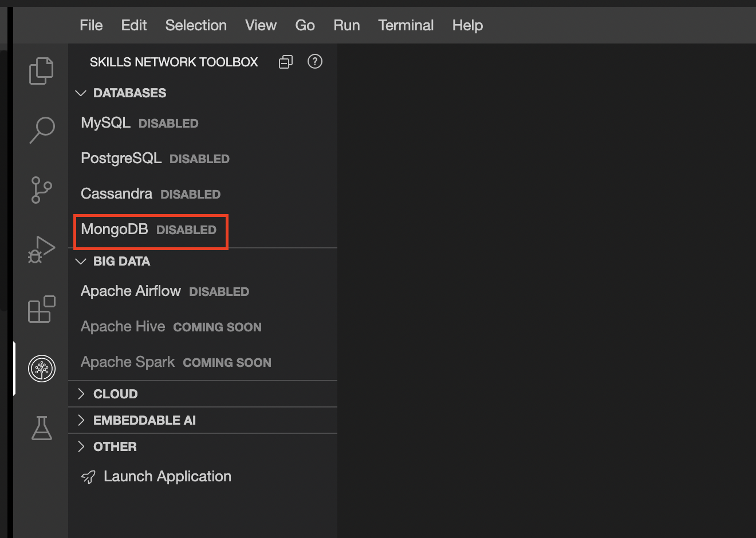Open the Testing flask icon
This screenshot has height=538, width=756.
pos(41,428)
